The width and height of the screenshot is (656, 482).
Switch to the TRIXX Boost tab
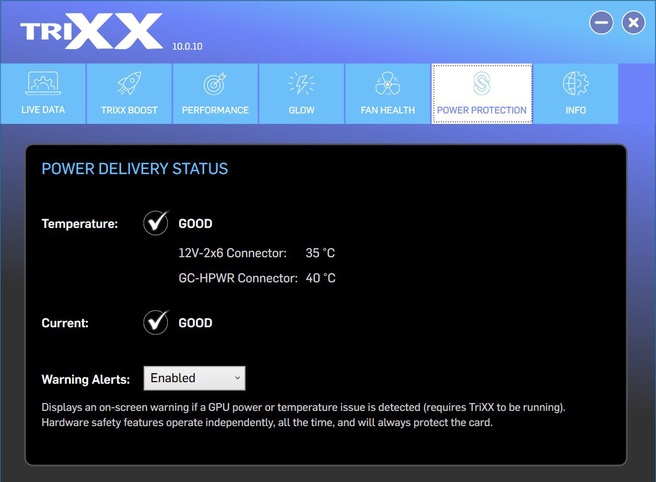click(x=129, y=94)
